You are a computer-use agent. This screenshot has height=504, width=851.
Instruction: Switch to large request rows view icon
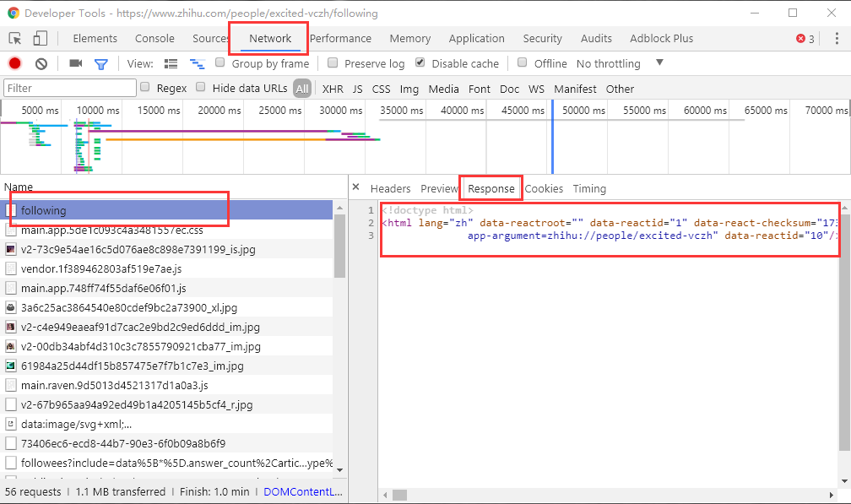[171, 64]
